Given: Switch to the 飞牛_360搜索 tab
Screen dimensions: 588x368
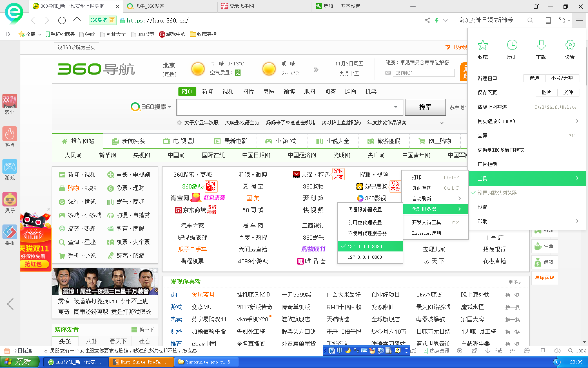Looking at the screenshot, I should tap(170, 6).
